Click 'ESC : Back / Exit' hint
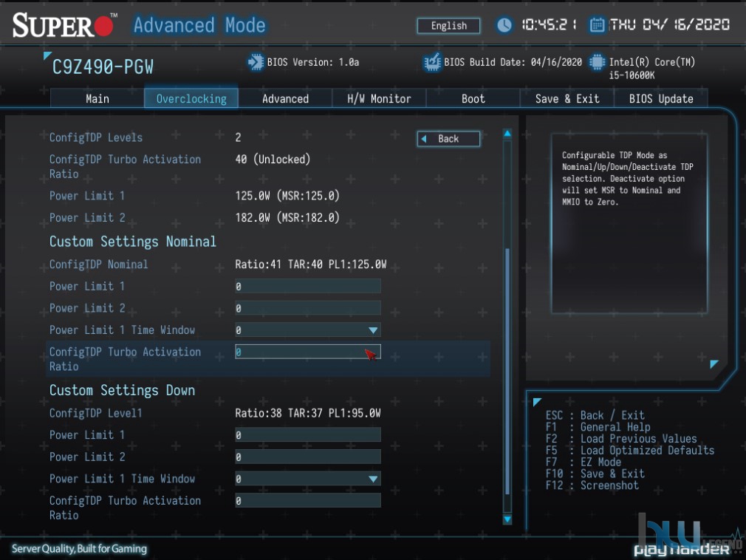 coord(595,415)
